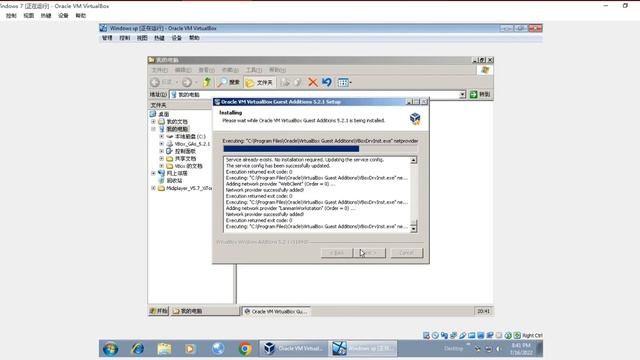
Task: Click the Right Ctrl host key indicator
Action: pyautogui.click(x=532, y=336)
